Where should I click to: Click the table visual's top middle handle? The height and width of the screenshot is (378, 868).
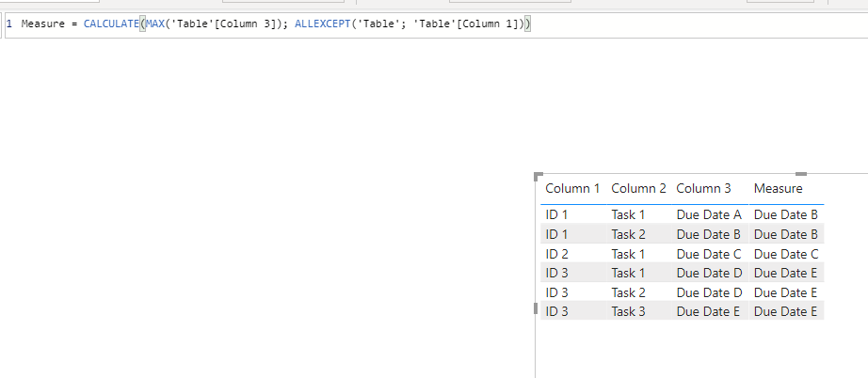801,174
